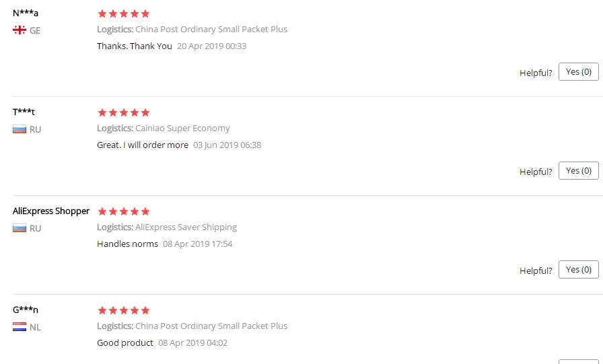Click the Netherlands flag beside NL

point(20,327)
